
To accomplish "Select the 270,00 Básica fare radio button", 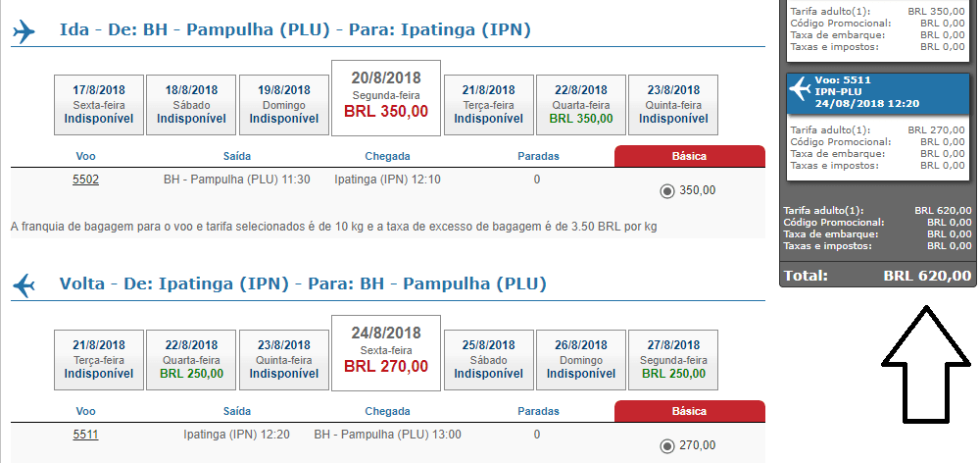I will 666,446.
